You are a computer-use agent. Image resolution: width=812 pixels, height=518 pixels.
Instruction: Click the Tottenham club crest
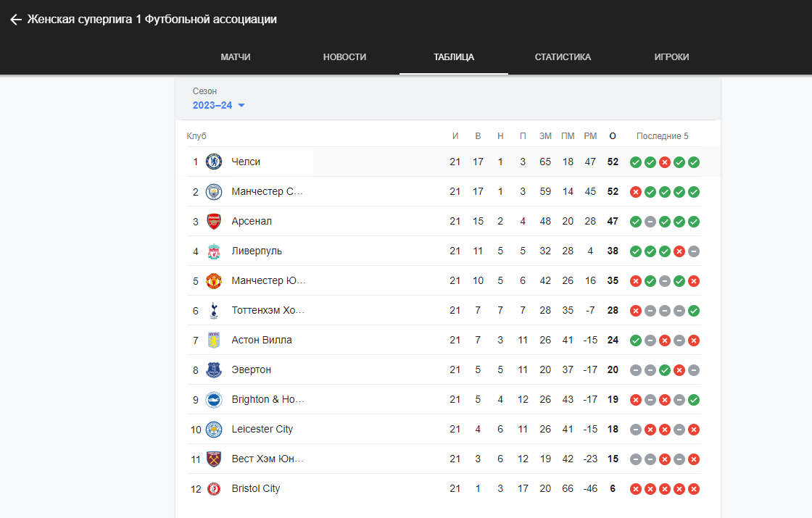pyautogui.click(x=214, y=311)
